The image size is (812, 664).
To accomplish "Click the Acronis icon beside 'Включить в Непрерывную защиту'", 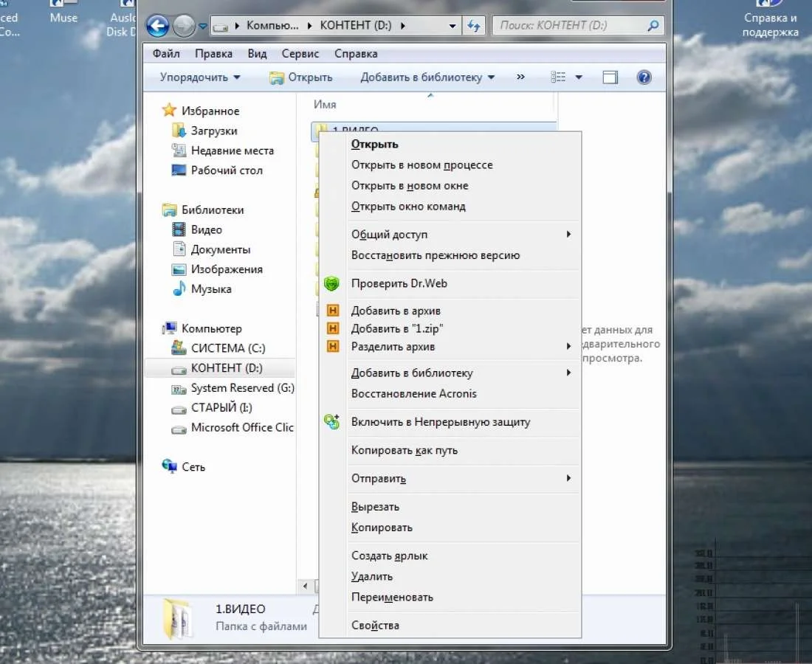I will [331, 422].
